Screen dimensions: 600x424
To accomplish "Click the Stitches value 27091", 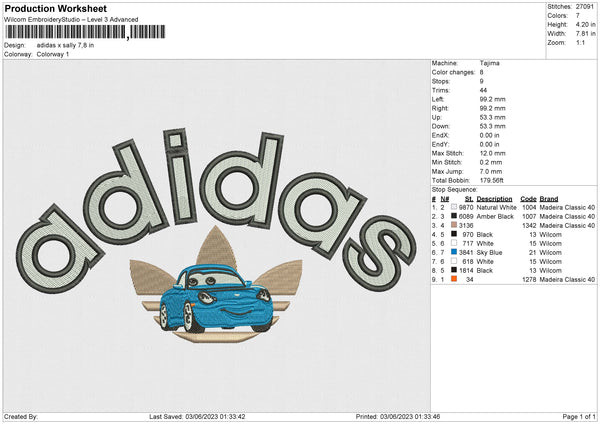I will point(585,7).
